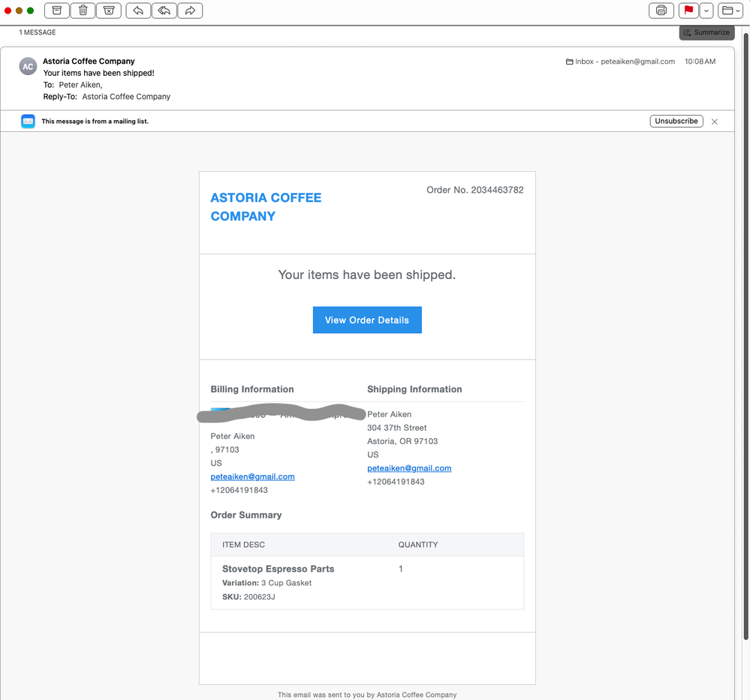750x700 pixels.
Task: Click the Billing Information heading
Action: tap(252, 389)
